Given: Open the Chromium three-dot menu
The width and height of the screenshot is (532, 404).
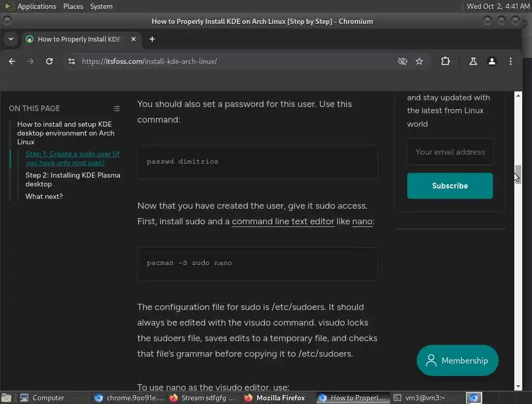Looking at the screenshot, I should (x=510, y=61).
